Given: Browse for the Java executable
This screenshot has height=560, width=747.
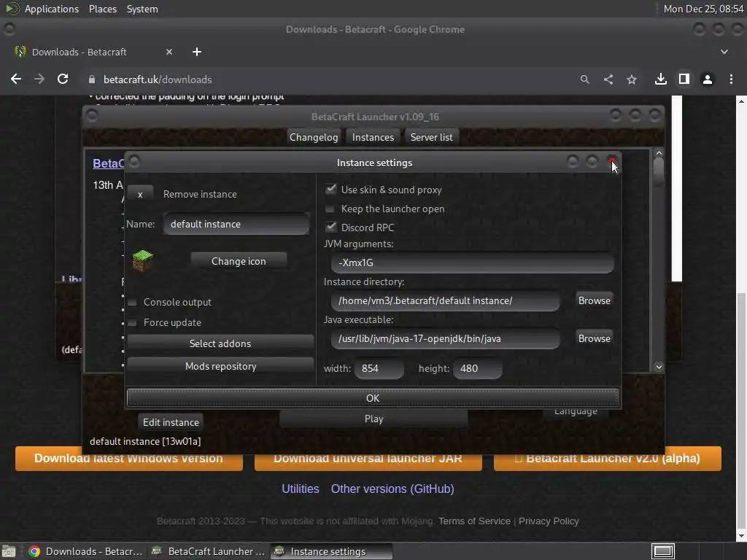Looking at the screenshot, I should pyautogui.click(x=594, y=338).
